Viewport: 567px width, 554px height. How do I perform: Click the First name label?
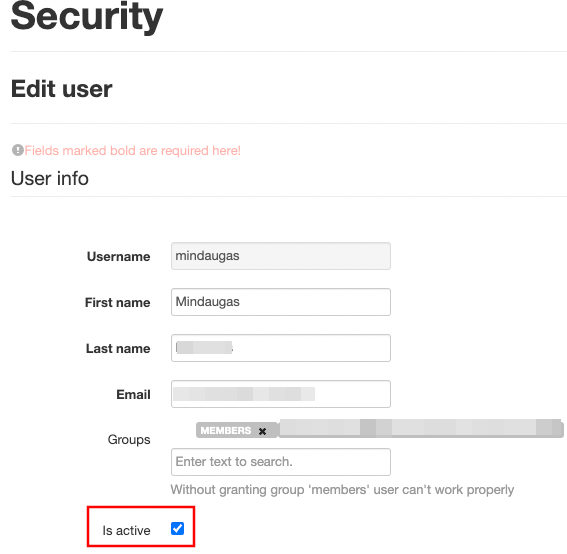[x=118, y=303]
